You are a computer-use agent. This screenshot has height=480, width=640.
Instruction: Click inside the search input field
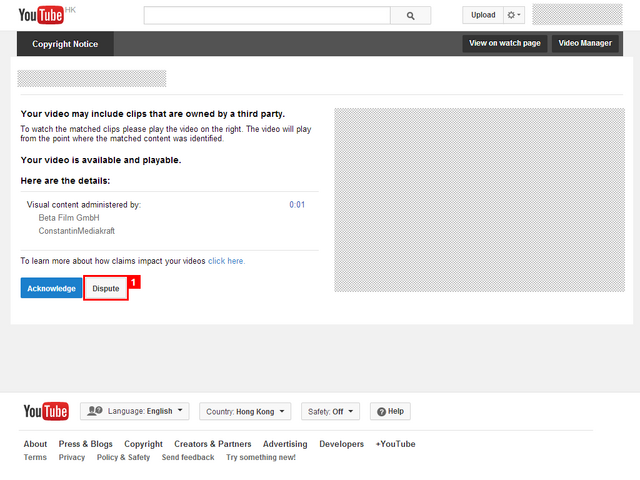point(267,16)
